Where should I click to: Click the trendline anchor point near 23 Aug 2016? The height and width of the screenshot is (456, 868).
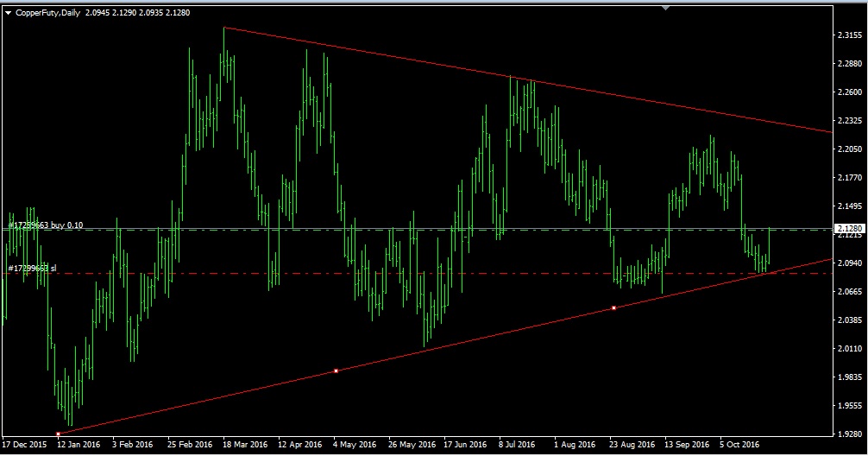tap(613, 307)
